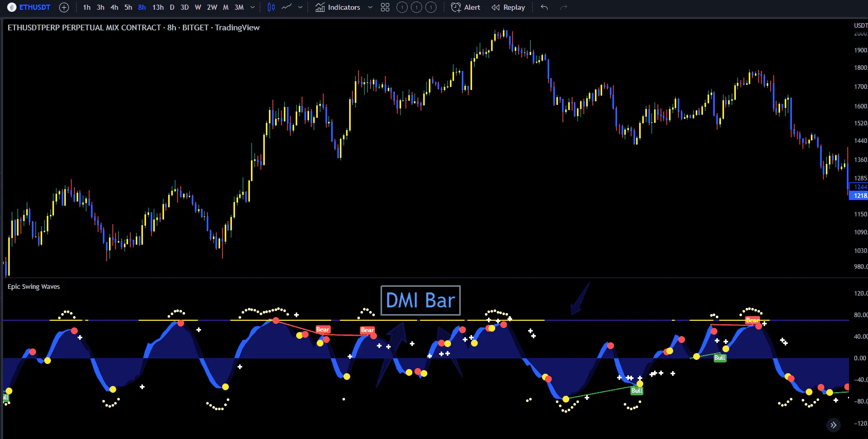Open indicator templates grid icon

point(385,7)
